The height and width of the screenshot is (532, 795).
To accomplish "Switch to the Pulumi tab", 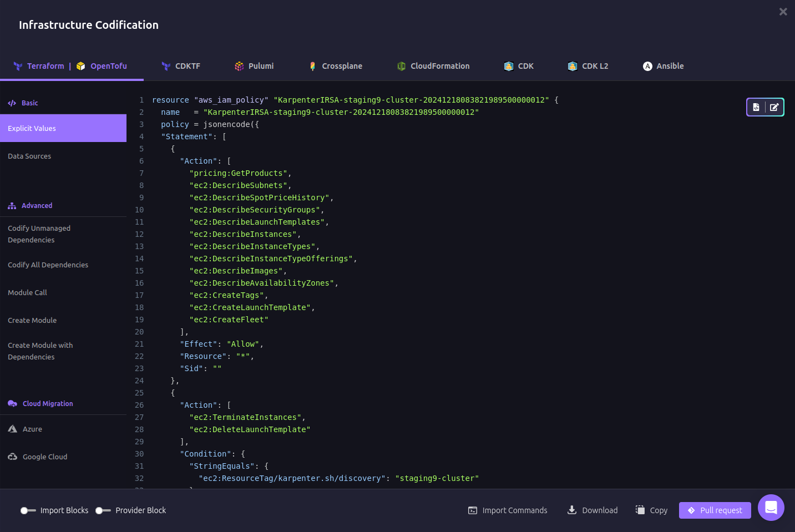I will (x=254, y=66).
